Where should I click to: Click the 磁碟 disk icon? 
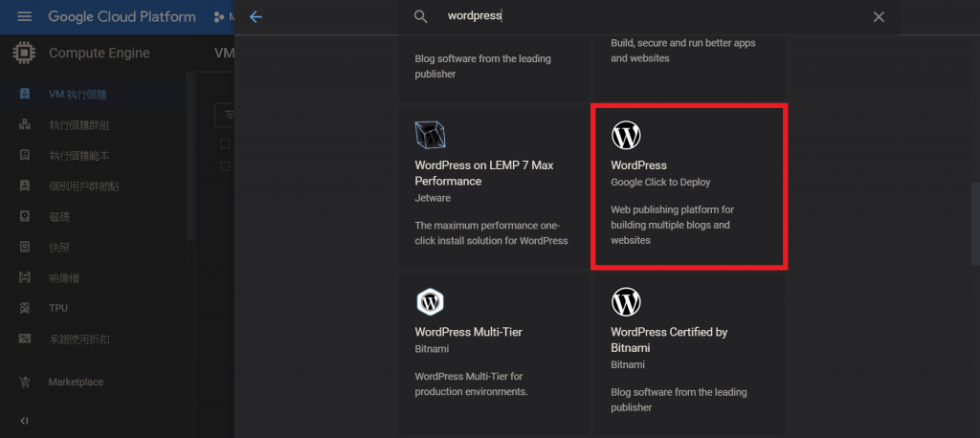pyautogui.click(x=25, y=217)
